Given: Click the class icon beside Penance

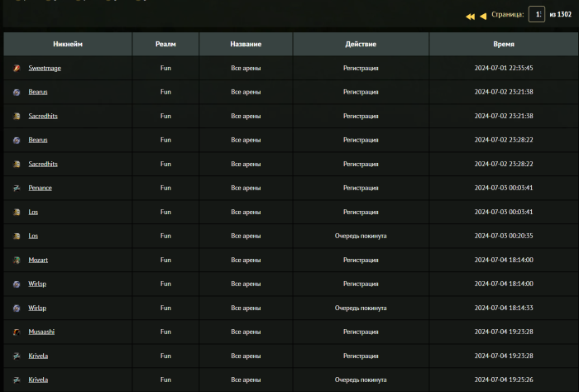Looking at the screenshot, I should point(17,188).
